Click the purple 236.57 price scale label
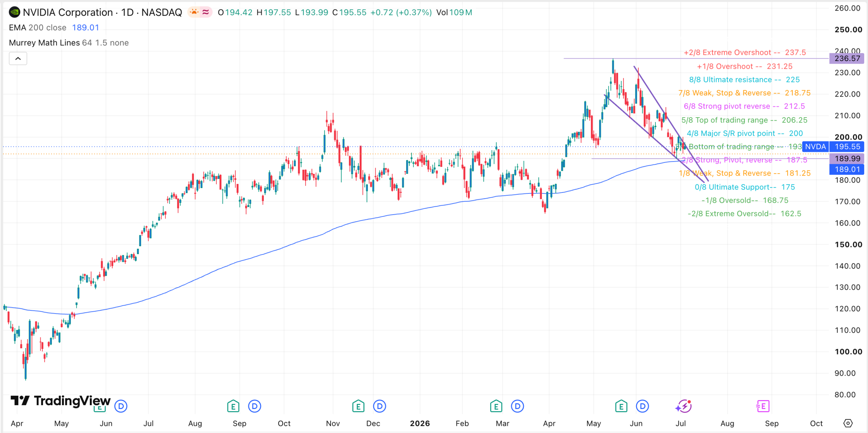868x433 pixels. (847, 58)
